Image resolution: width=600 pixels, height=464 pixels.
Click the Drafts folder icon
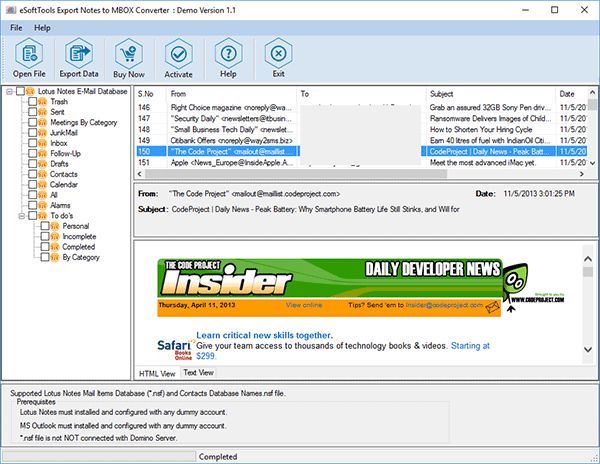click(x=42, y=164)
